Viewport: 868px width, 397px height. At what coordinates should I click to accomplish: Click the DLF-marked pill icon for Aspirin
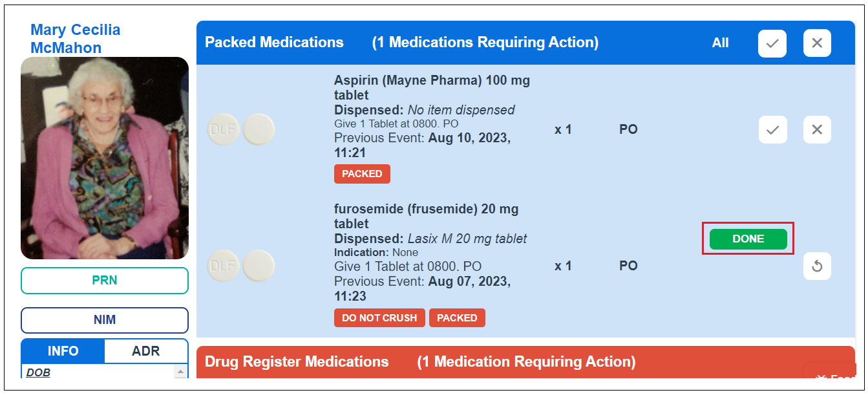coord(223,129)
